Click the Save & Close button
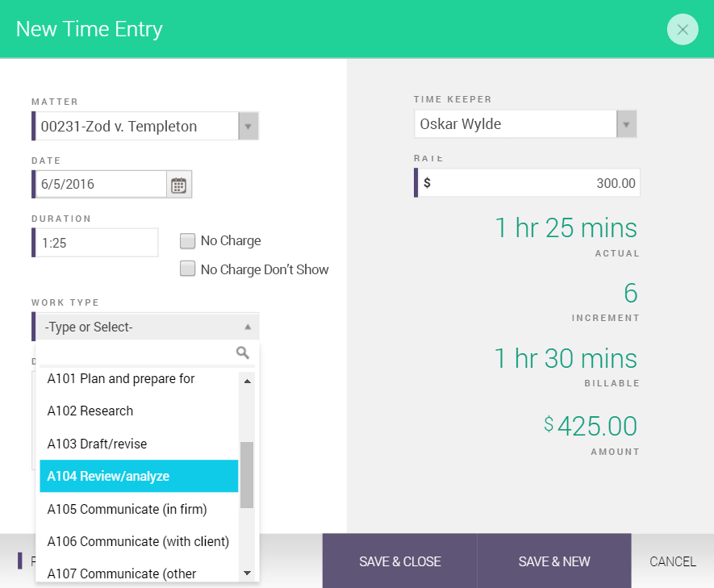 point(400,561)
